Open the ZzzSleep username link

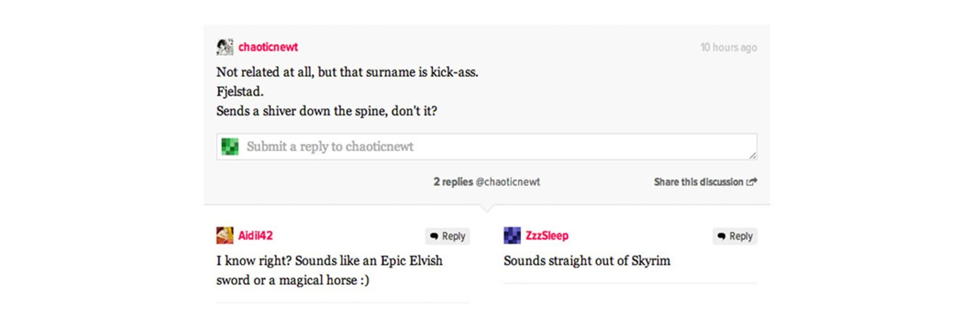[x=547, y=236]
